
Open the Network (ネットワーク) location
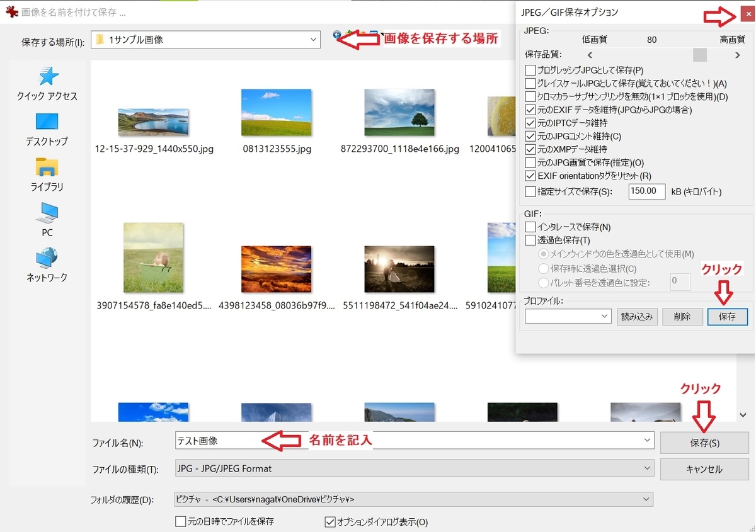coord(47,265)
